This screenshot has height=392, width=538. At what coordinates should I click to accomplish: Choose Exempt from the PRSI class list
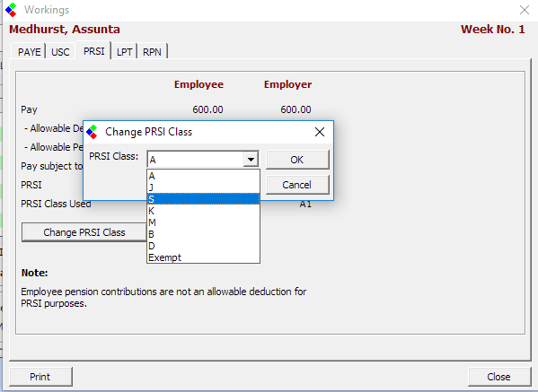click(203, 257)
